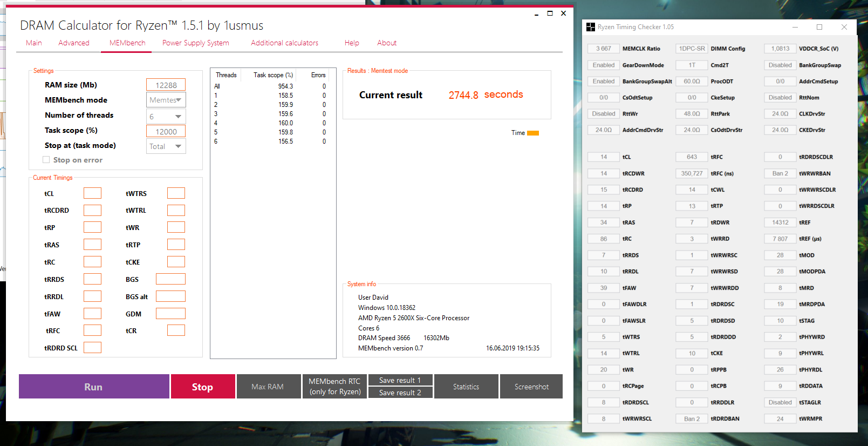Click MEMbench RTC (only for Ryzen) button
Viewport: 868px width, 446px height.
334,387
